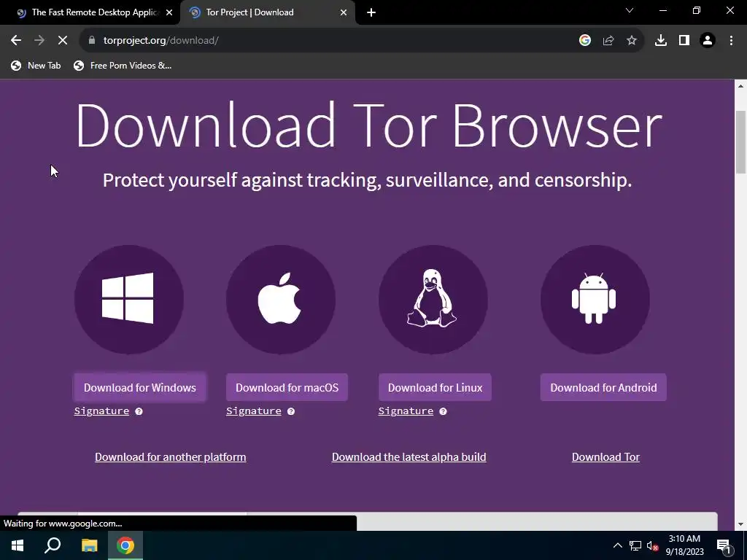Viewport: 747px width, 560px height.
Task: Open the Chrome profile avatar icon
Action: 708,41
